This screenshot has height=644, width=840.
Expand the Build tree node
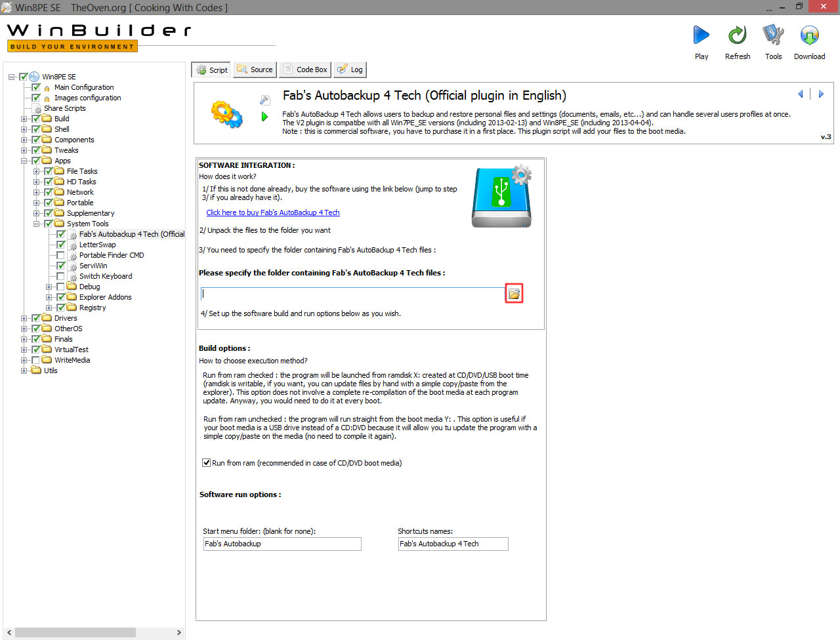click(24, 119)
